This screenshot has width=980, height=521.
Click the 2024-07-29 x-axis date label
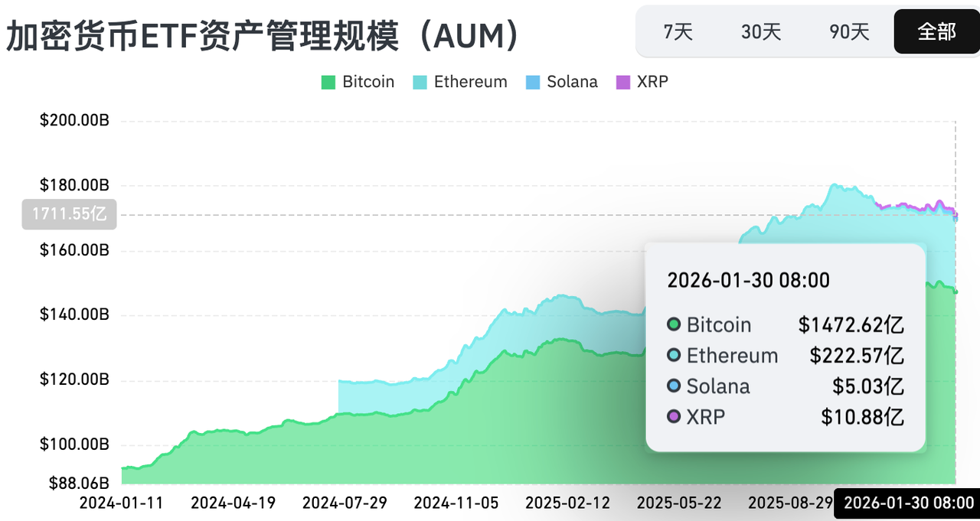point(345,503)
